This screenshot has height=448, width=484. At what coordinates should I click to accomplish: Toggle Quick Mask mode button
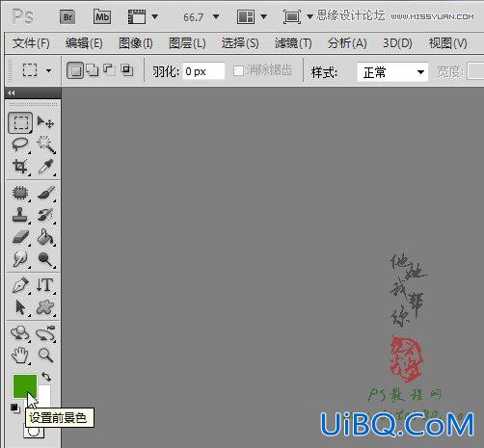point(34,431)
